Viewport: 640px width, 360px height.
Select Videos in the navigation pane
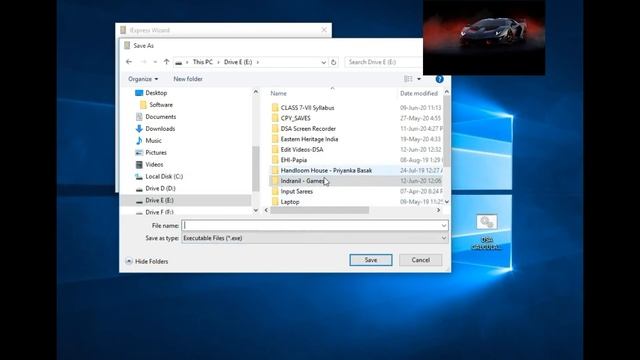pyautogui.click(x=154, y=164)
